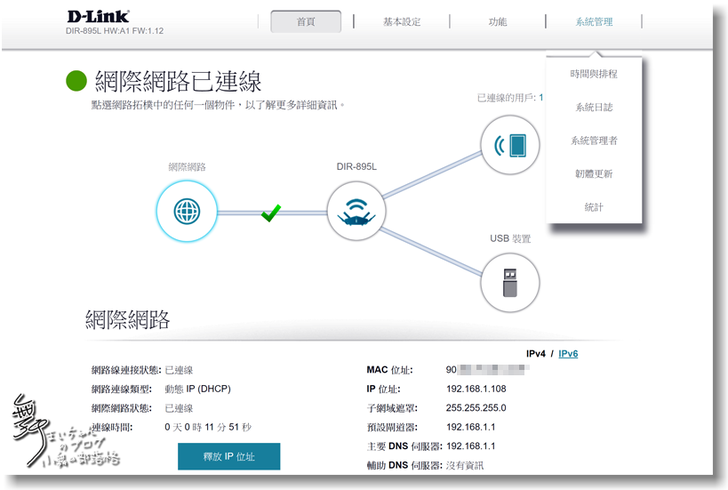Expand the 系統管理 menu
Viewport: 728px width, 490px height.
[594, 22]
